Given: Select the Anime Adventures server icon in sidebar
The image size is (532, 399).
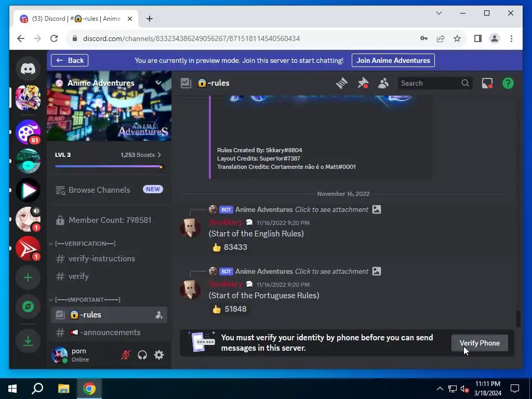Looking at the screenshot, I should click(x=28, y=98).
